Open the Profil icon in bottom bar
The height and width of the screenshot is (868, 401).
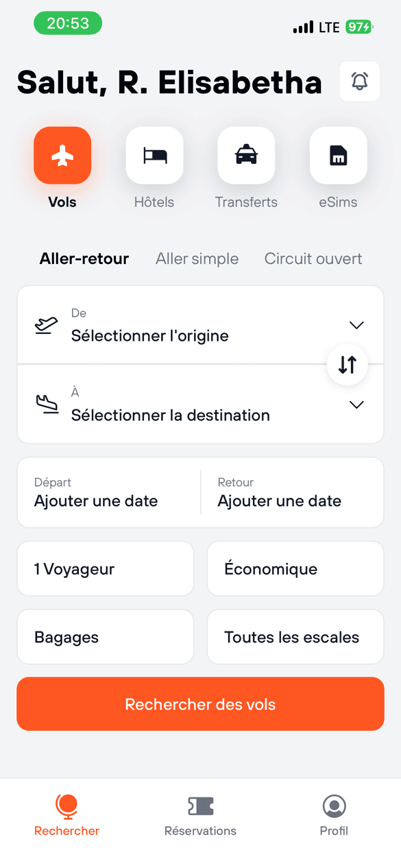pyautogui.click(x=333, y=807)
